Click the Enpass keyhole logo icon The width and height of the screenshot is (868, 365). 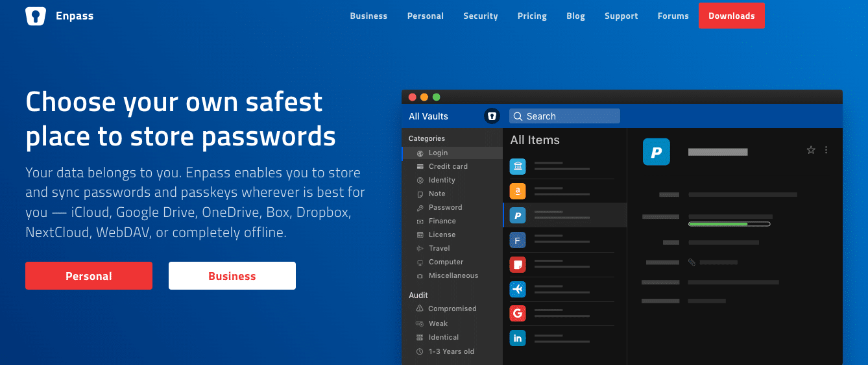tap(36, 16)
